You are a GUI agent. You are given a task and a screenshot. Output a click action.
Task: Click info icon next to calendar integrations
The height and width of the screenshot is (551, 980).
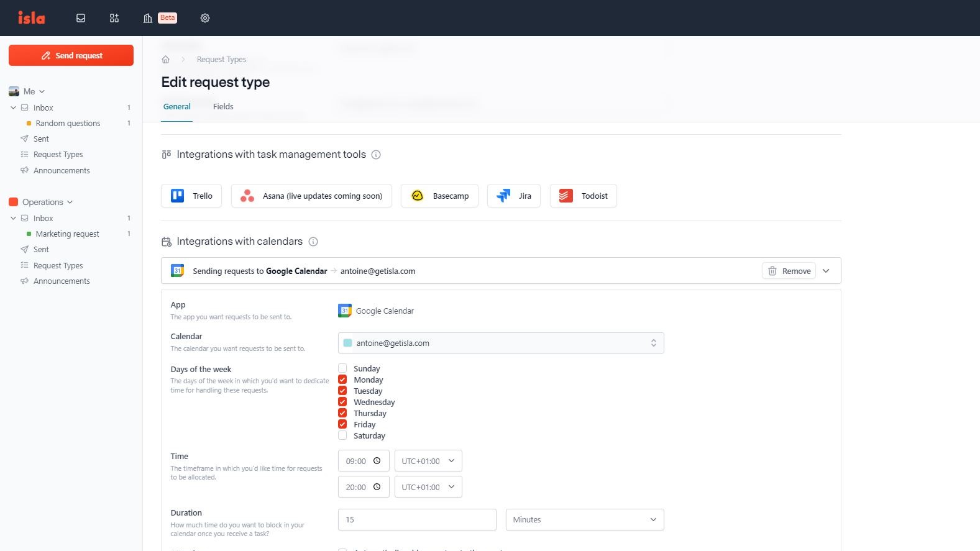click(x=313, y=242)
